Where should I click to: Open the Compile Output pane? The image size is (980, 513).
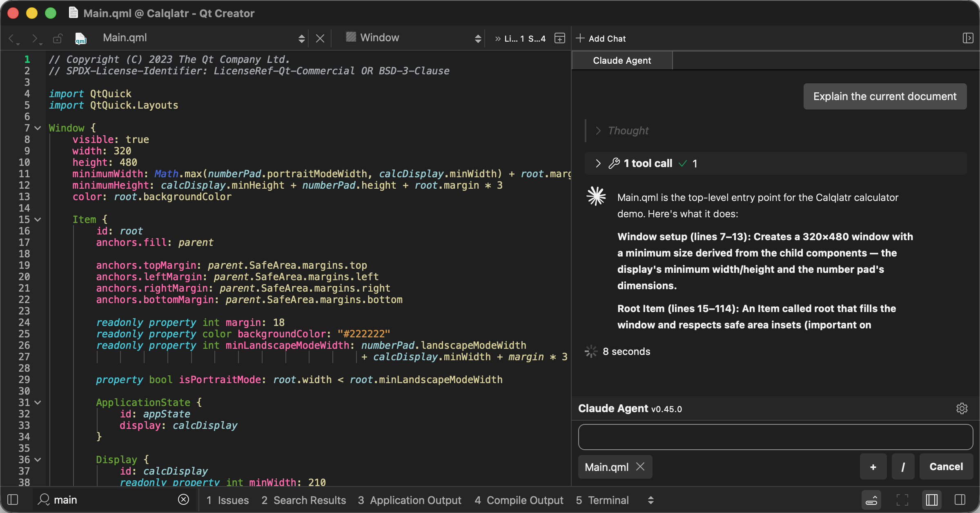click(x=519, y=500)
